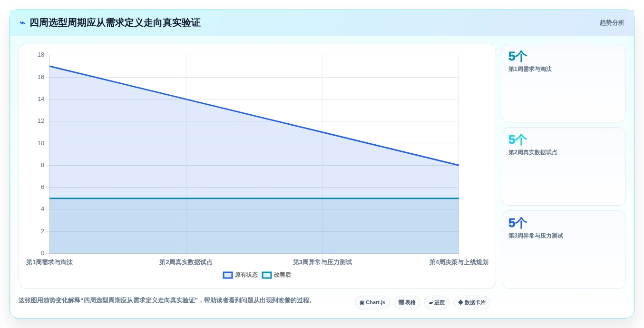Click the 第3周异常与压力测试 x-axis label
Image resolution: width=644 pixels, height=328 pixels.
(322, 262)
